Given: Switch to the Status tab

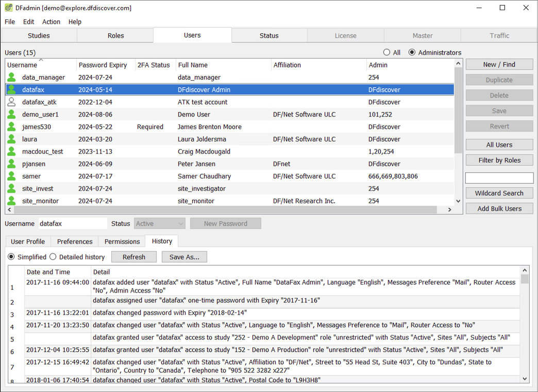Looking at the screenshot, I should pyautogui.click(x=269, y=36).
